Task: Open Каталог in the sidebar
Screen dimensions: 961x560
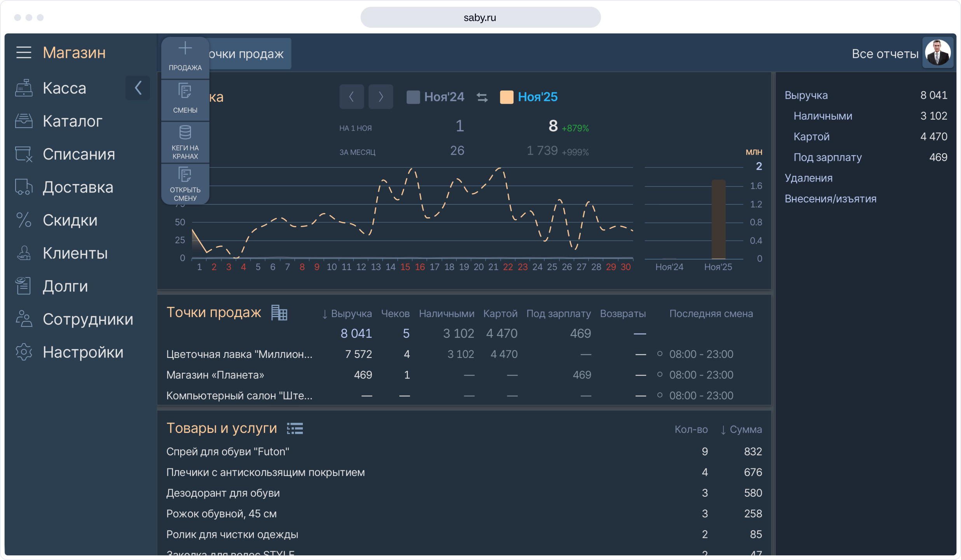Action: (72, 121)
